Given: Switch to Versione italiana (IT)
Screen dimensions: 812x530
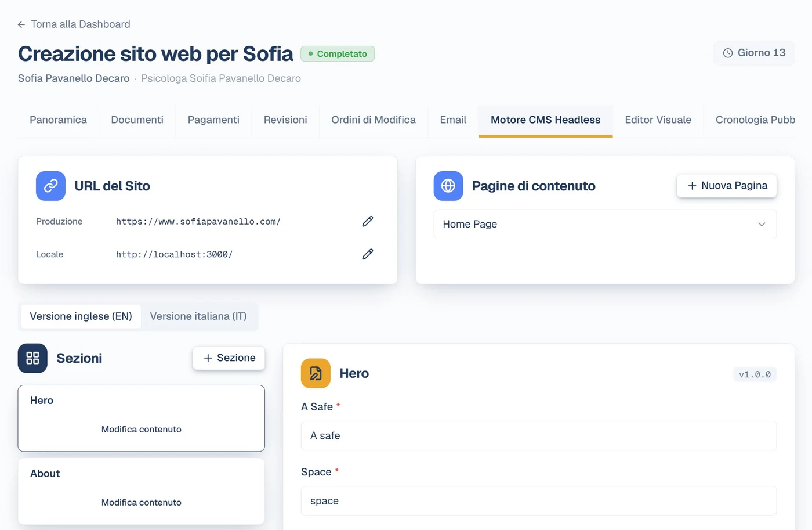Looking at the screenshot, I should point(198,316).
